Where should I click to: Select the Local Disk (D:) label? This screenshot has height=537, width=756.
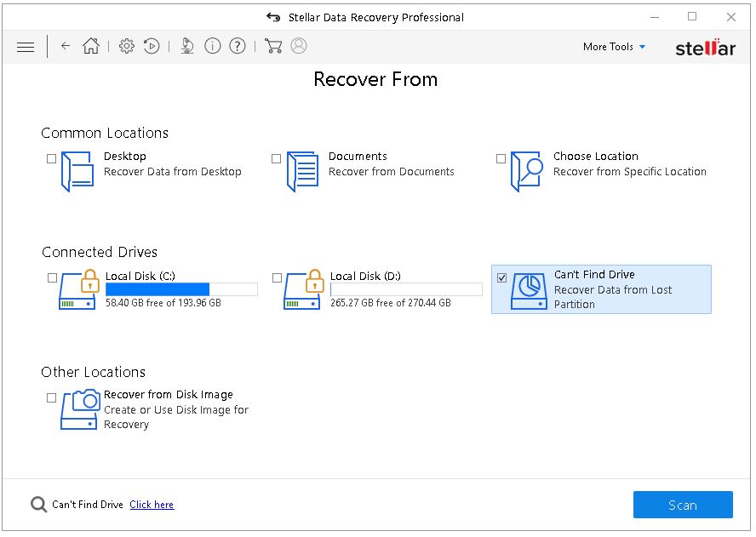(365, 277)
